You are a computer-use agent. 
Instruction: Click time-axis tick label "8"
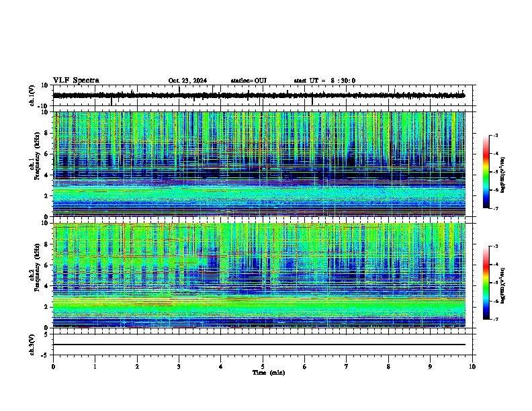coord(388,367)
